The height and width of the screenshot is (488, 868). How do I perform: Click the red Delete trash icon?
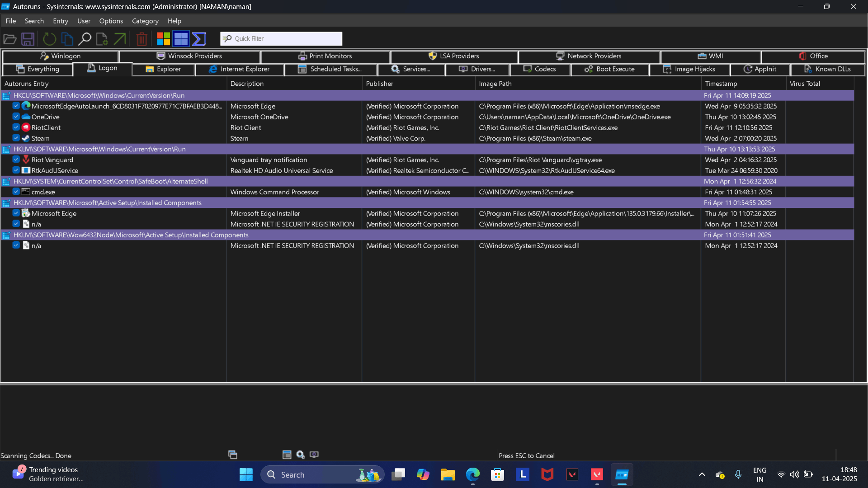[x=142, y=39]
